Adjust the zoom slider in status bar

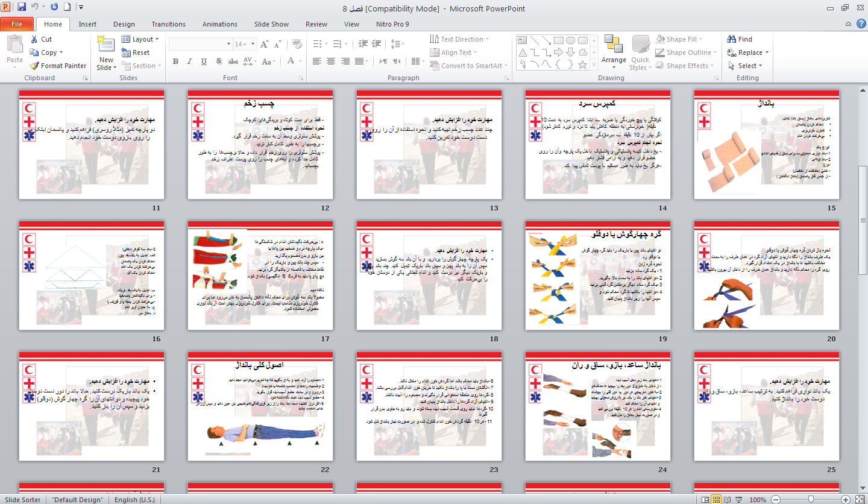coord(811,500)
